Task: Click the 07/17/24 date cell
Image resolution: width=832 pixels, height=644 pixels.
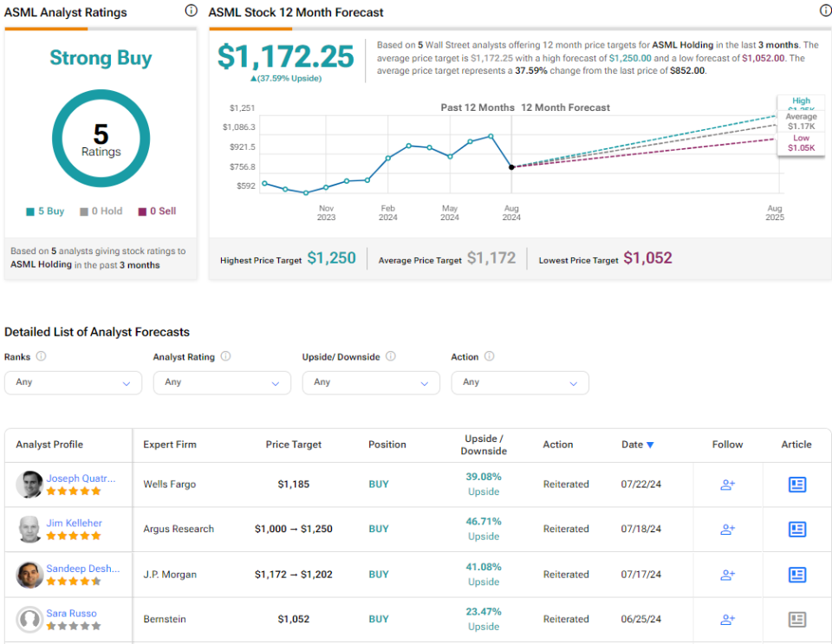Action: tap(641, 575)
